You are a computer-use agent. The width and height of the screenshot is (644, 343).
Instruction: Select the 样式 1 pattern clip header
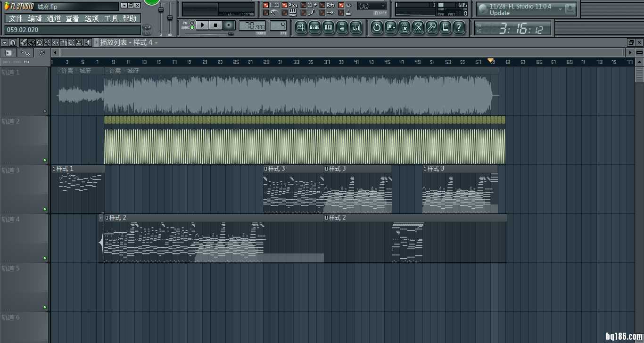[x=78, y=169]
